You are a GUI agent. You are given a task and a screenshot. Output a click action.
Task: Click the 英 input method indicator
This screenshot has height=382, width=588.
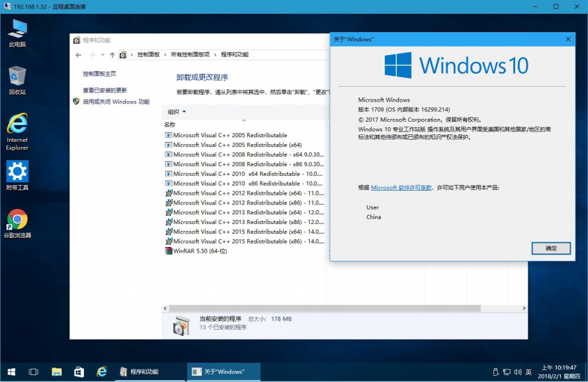point(528,372)
